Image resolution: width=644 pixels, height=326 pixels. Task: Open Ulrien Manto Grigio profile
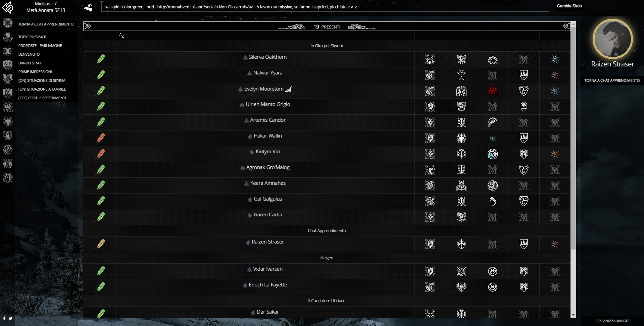click(x=268, y=104)
